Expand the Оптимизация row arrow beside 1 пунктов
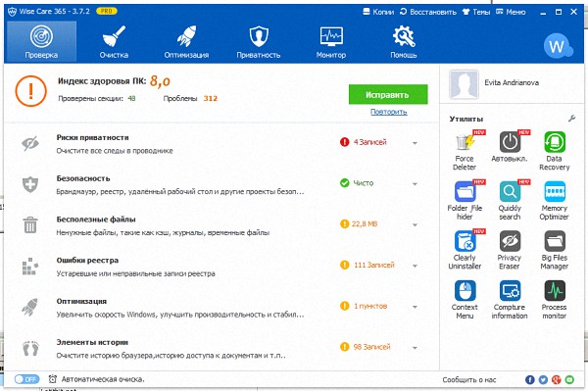The width and height of the screenshot is (588, 391). click(415, 307)
